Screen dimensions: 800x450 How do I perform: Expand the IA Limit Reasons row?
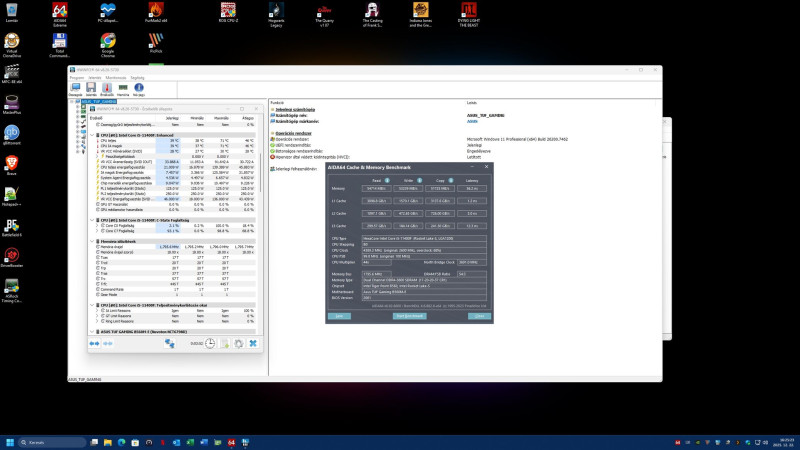tap(97, 310)
